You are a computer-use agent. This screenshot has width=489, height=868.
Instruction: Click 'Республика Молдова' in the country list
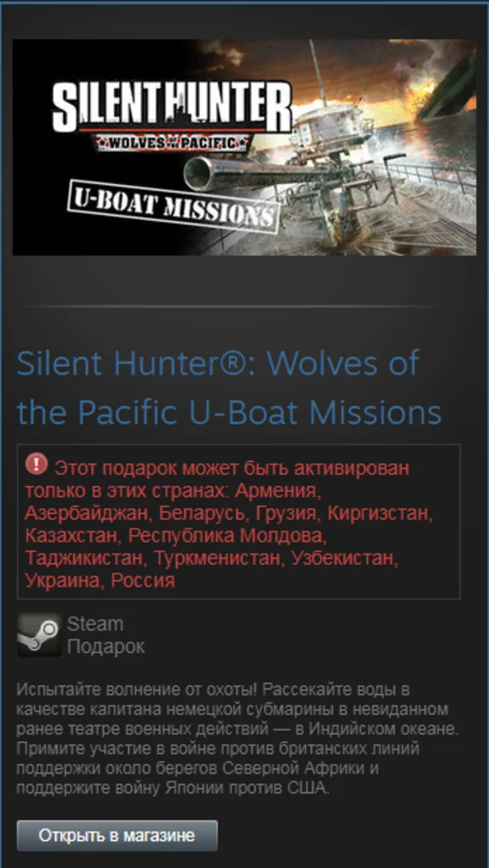(x=224, y=535)
